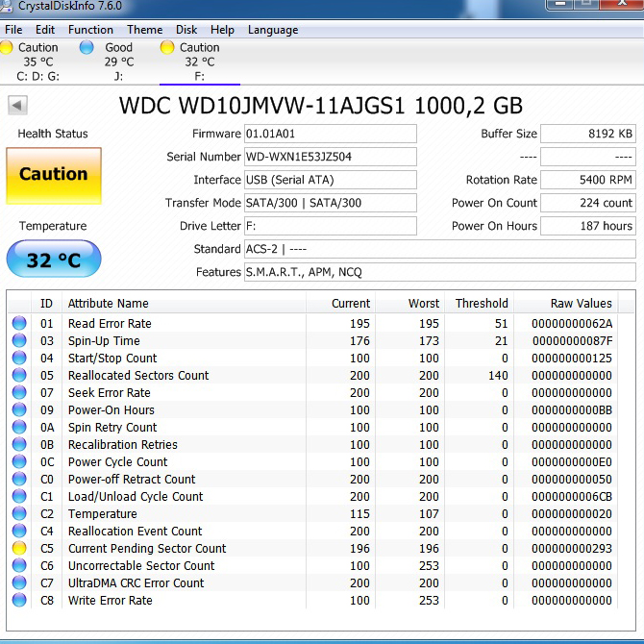Click the disk title WDC WD10JMVW-11AJGS1 1000,2 GB

[x=320, y=106]
